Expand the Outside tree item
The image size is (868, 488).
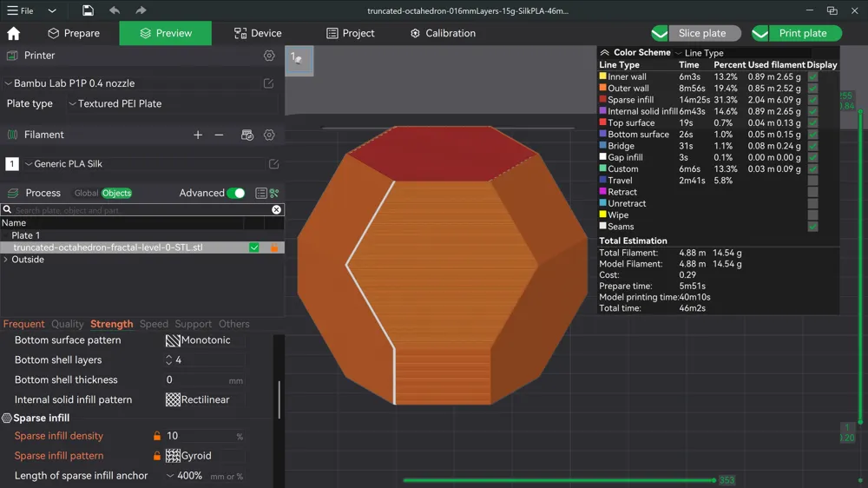6,260
